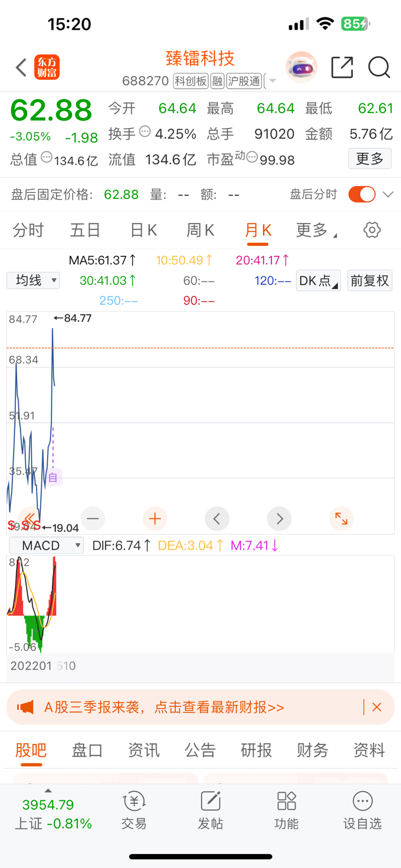Move chart left with arrow icon

pyautogui.click(x=217, y=518)
